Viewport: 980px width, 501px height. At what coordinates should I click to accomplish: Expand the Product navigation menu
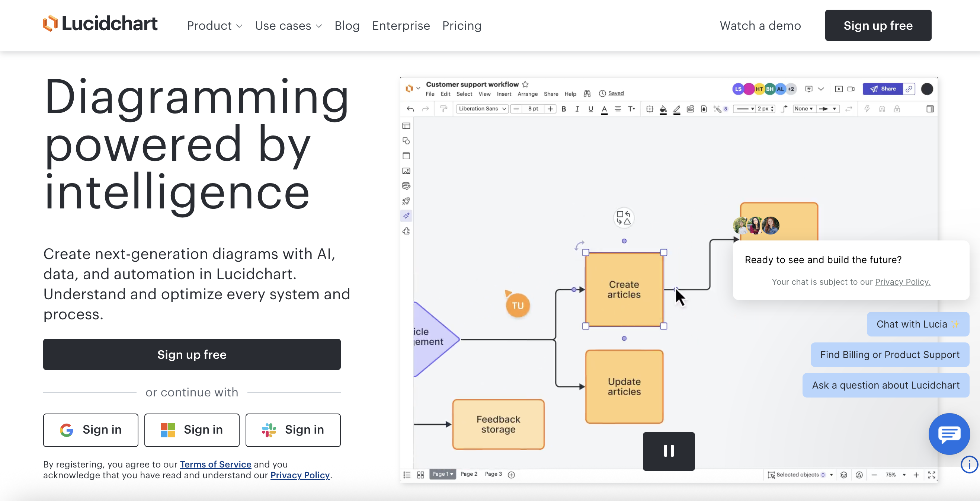(215, 26)
